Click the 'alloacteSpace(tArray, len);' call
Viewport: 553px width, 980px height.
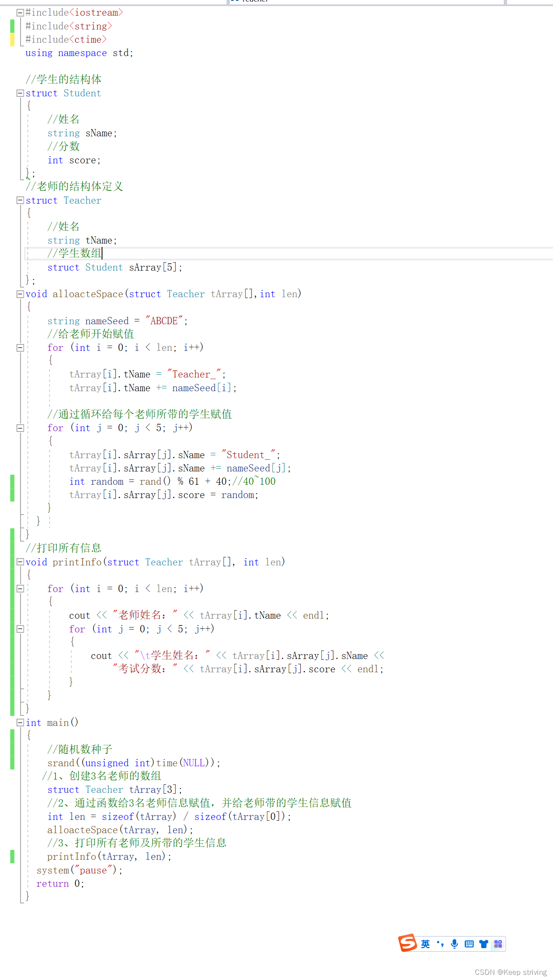[x=120, y=830]
